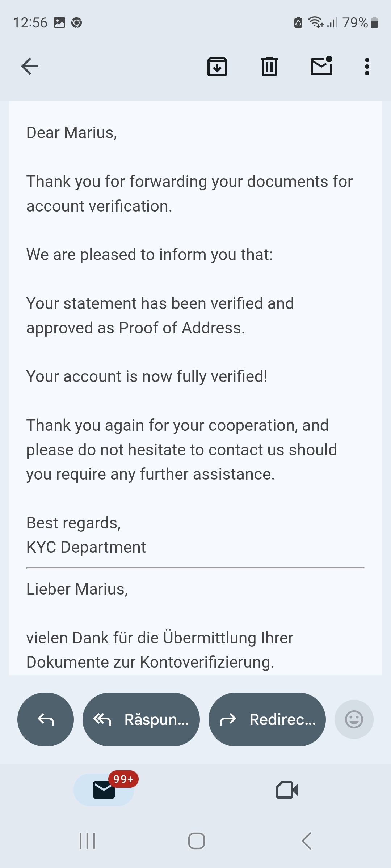Add an emoji reaction with the smiley icon
The height and width of the screenshot is (868, 391).
[354, 719]
